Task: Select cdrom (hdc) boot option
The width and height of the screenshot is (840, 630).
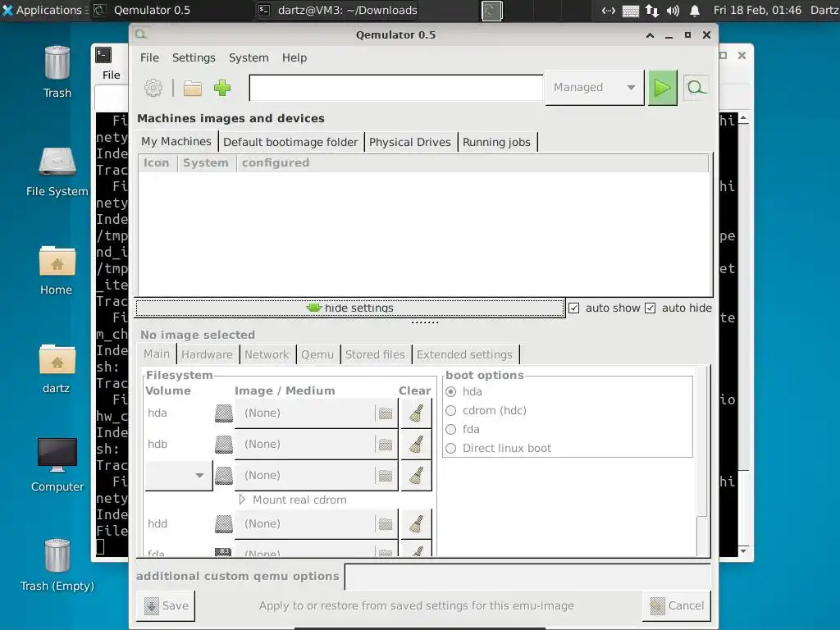Action: click(451, 410)
